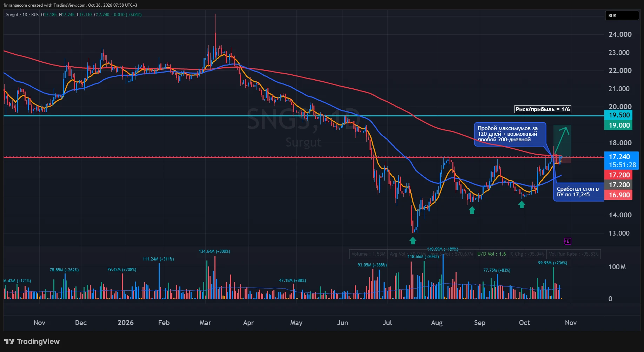Select the green up arrow near October
Screen dimensions: 644x352
[522, 204]
